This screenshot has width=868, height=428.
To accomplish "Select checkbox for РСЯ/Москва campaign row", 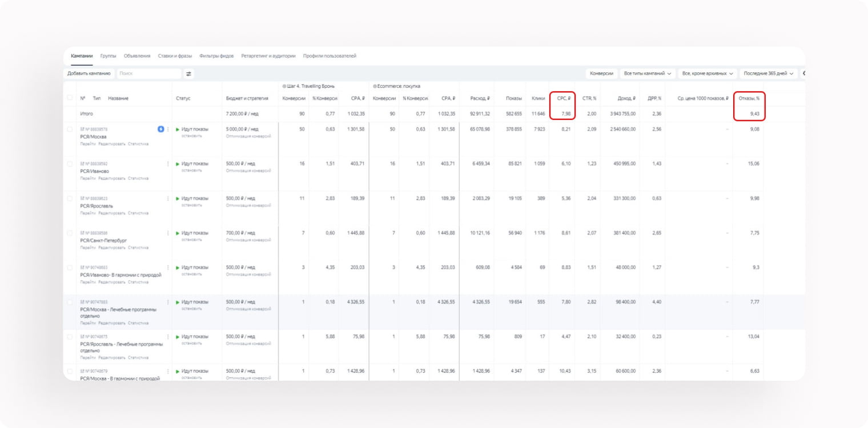I will 70,130.
